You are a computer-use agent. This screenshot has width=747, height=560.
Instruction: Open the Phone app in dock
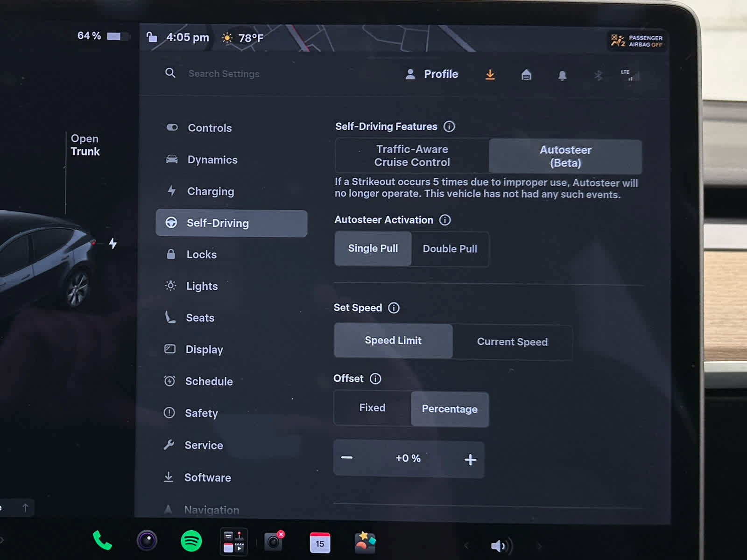102,540
